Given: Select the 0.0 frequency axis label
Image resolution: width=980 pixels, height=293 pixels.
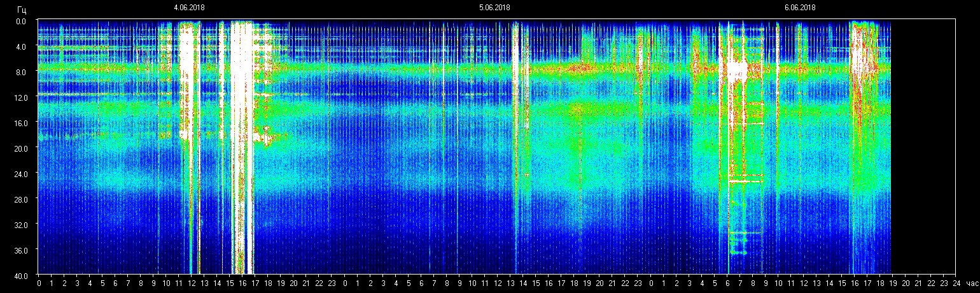Looking at the screenshot, I should click(x=21, y=21).
